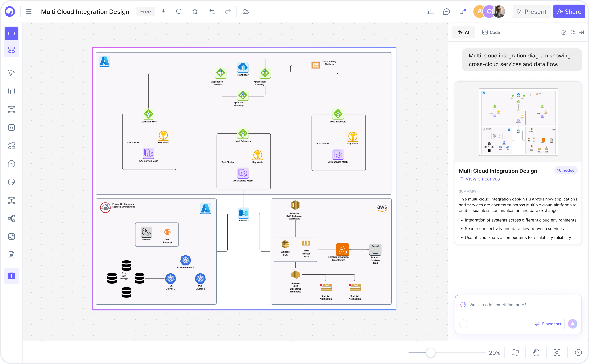Viewport: 589px width, 364px height.
Task: Click the purple plus add button in sidebar
Action: (11, 276)
